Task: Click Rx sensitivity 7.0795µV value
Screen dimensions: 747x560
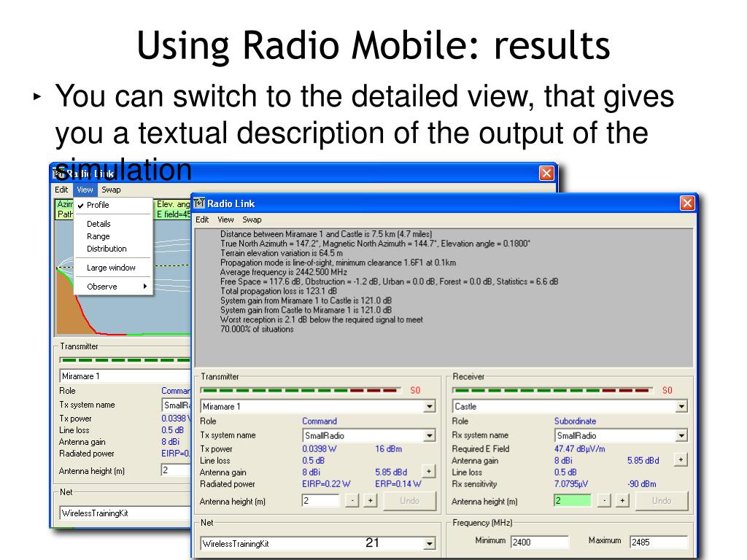Action: [x=570, y=484]
